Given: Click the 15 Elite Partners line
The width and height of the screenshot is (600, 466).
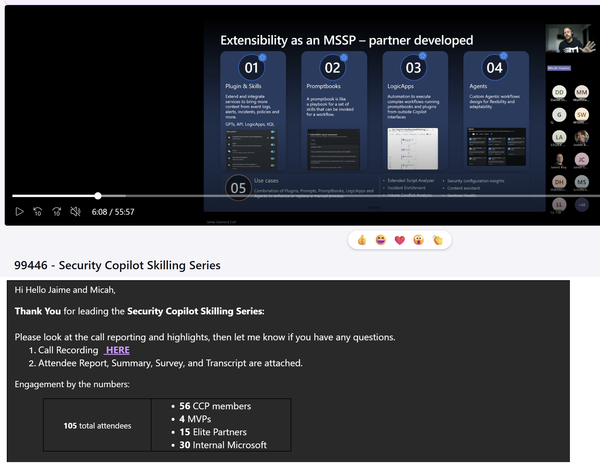Looking at the screenshot, I should tap(213, 432).
